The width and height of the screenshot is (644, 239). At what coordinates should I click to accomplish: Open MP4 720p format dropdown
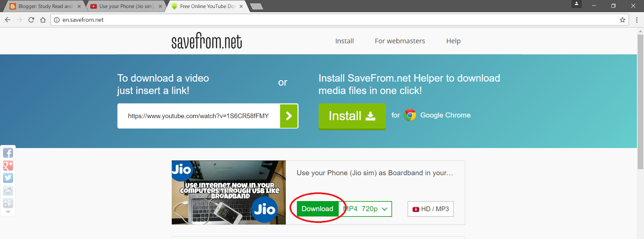point(365,209)
